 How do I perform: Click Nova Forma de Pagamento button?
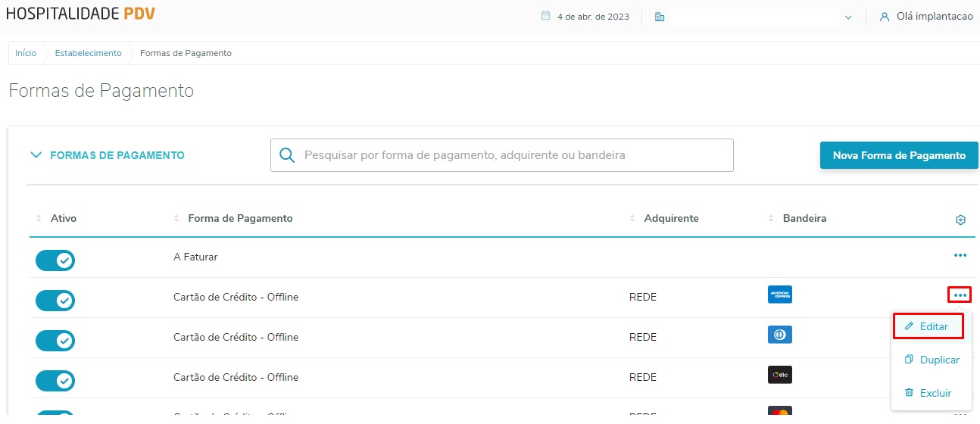tap(899, 155)
